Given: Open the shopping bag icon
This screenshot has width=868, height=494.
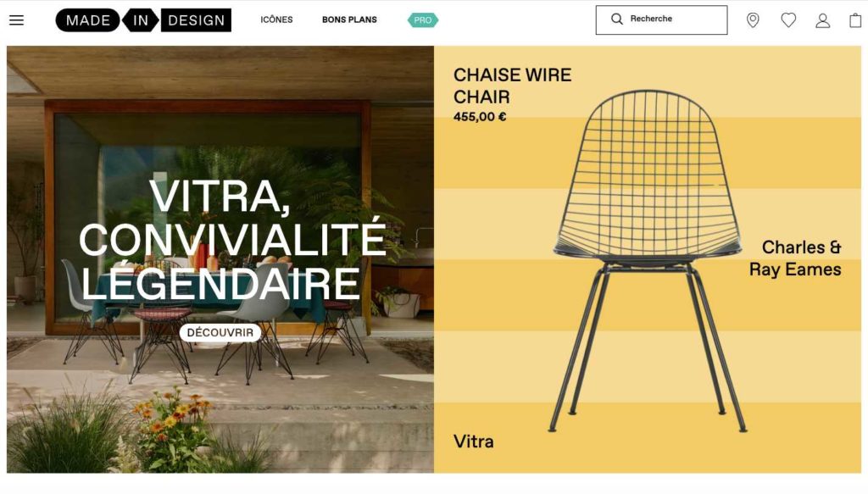Looking at the screenshot, I should coord(856,20).
